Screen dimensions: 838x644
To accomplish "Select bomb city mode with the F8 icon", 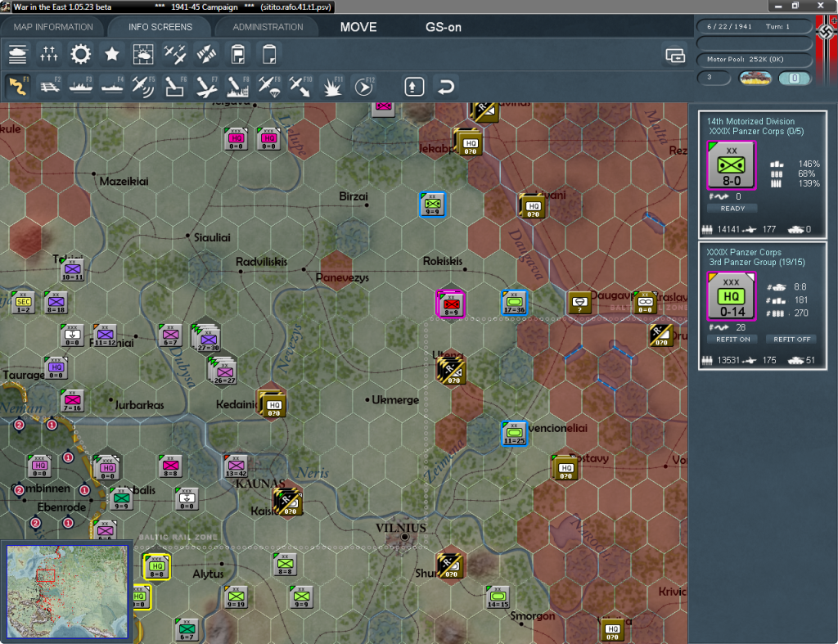I will click(238, 86).
